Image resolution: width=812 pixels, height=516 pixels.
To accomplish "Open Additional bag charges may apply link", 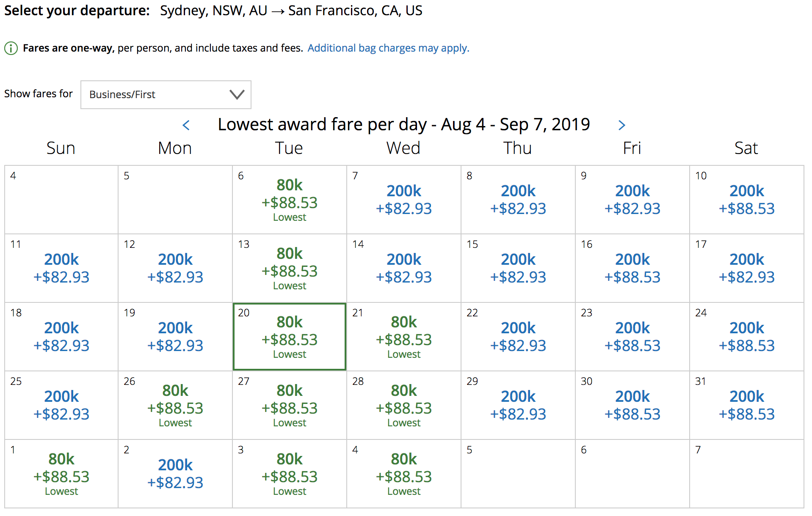I will click(x=388, y=48).
